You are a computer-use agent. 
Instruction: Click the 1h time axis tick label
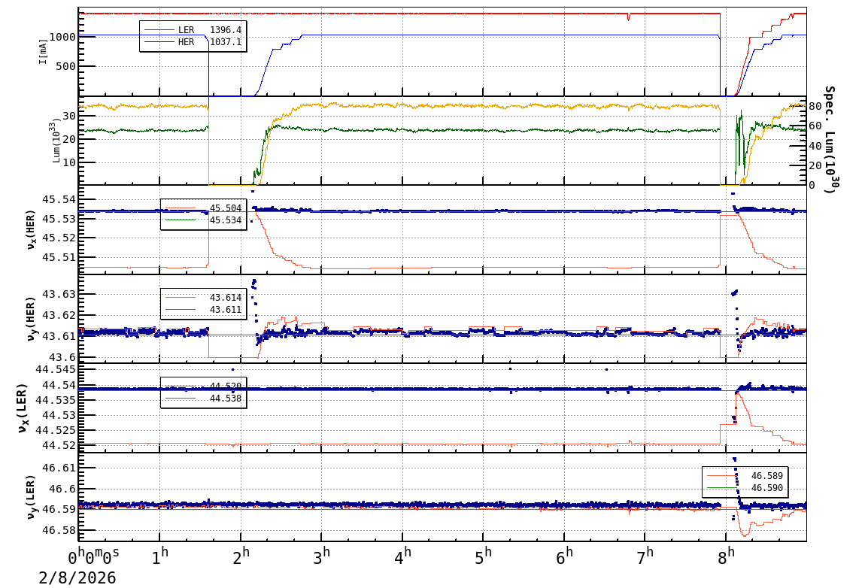click(159, 556)
